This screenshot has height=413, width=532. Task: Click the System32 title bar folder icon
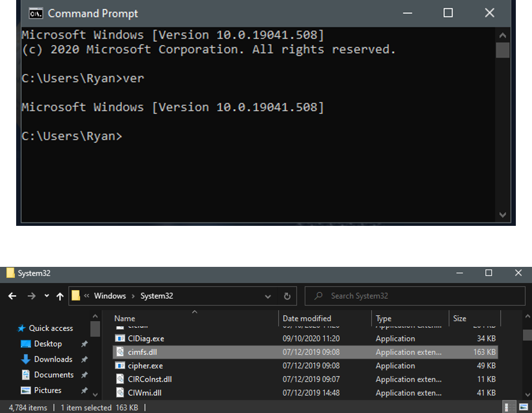pos(10,273)
